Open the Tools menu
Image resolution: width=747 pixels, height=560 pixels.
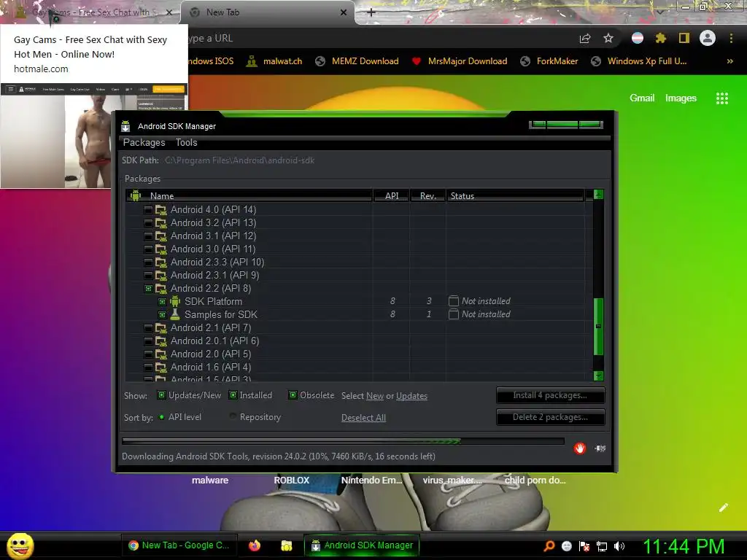pyautogui.click(x=186, y=142)
